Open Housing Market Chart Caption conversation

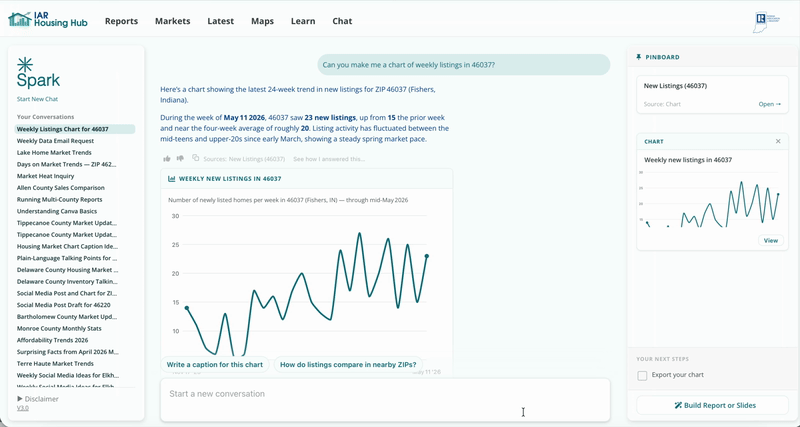coord(67,246)
